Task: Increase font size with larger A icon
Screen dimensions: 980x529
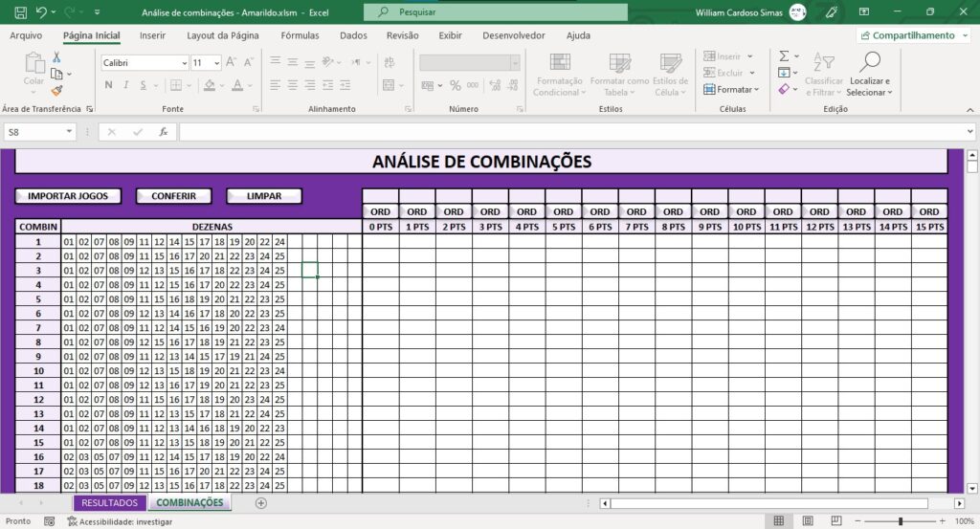Action: 231,62
